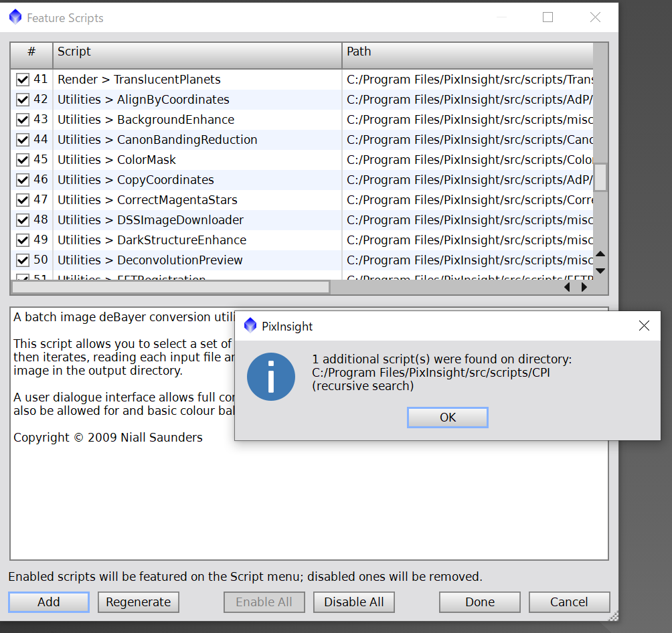Uncheck script 49 DarkStructureEnhance checkbox
Screen dimensions: 672x633
coord(22,240)
